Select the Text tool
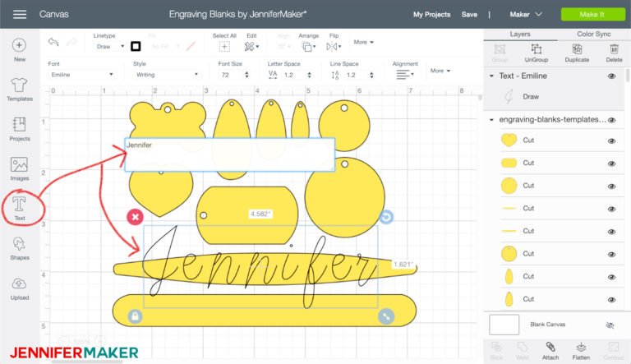This screenshot has height=364, width=631. 20,208
